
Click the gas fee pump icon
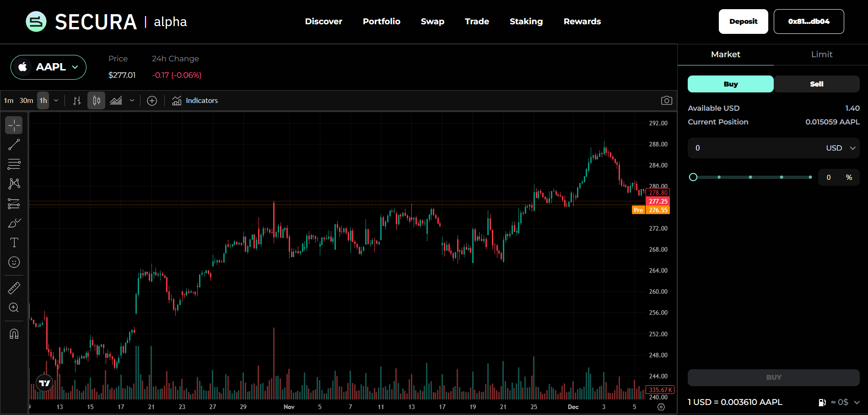point(822,402)
